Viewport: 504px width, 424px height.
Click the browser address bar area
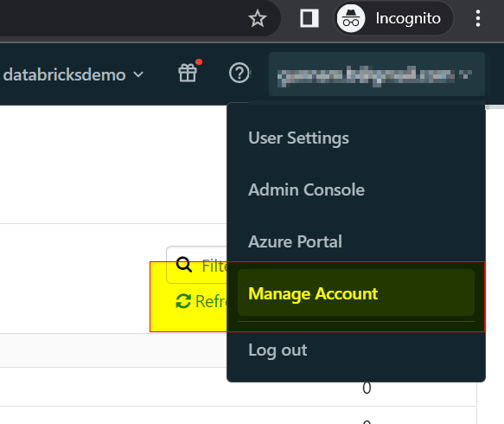coord(122,18)
